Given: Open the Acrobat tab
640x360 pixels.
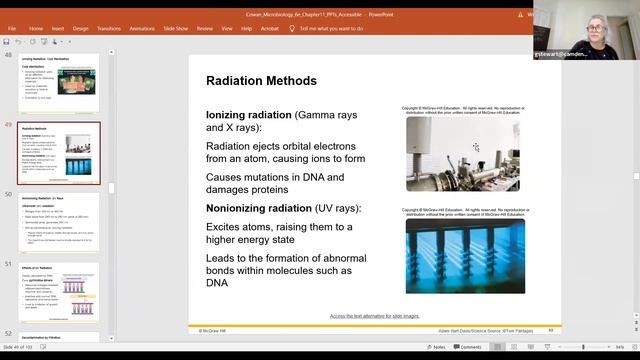Looking at the screenshot, I should point(269,29).
